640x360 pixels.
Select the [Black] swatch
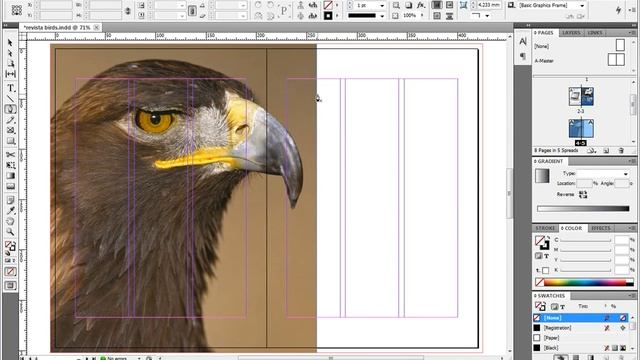(x=580, y=348)
